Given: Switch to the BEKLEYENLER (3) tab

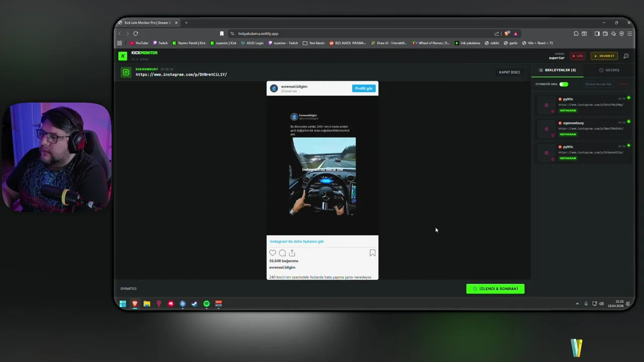Looking at the screenshot, I should point(557,70).
